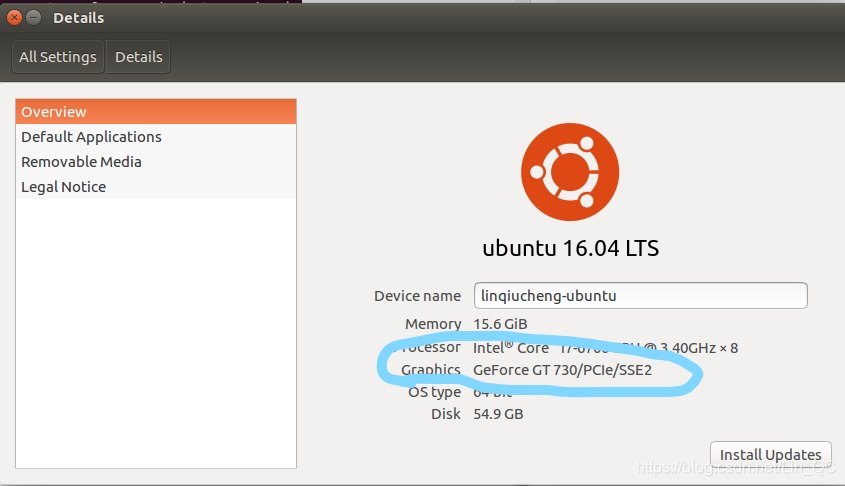Open Default Applications section
This screenshot has width=845, height=486.
tap(156, 137)
